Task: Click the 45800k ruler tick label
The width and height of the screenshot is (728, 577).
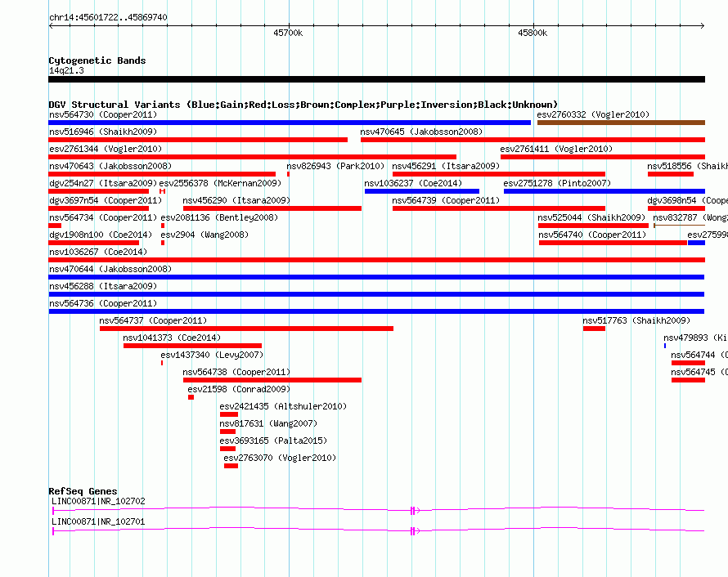Action: point(533,33)
